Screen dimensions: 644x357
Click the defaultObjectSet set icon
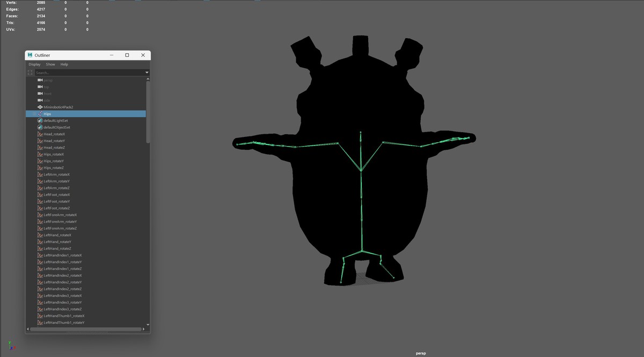[x=40, y=127]
